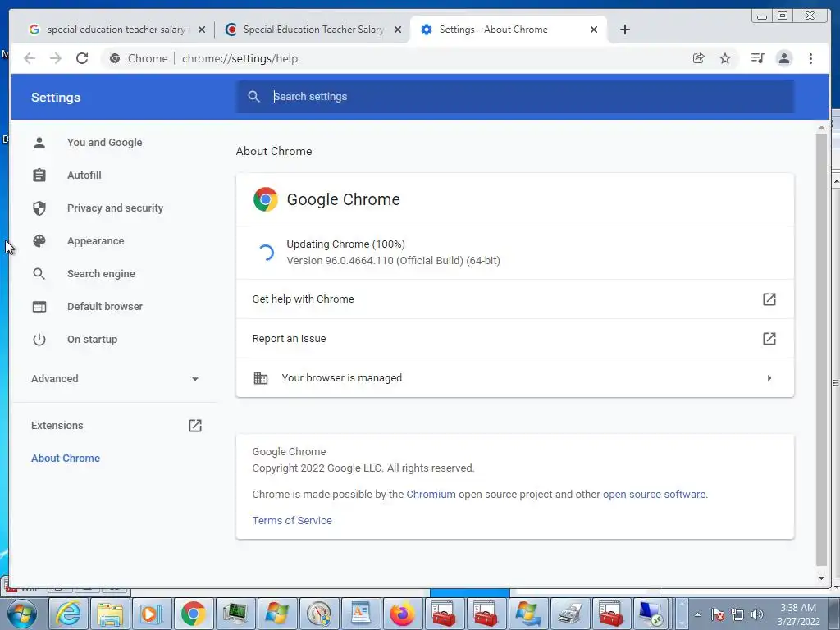The height and width of the screenshot is (630, 840).
Task: Open the Chrome three-dot menu
Action: [810, 58]
